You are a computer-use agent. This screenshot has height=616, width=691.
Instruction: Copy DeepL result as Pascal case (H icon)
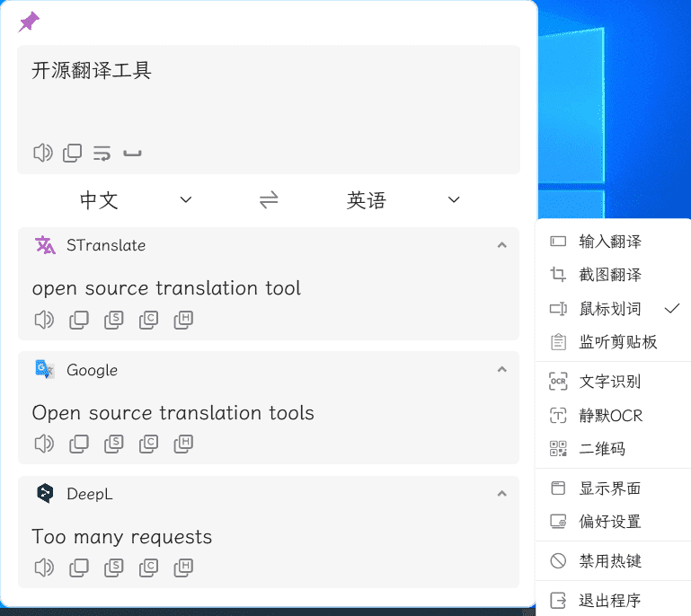(x=183, y=568)
